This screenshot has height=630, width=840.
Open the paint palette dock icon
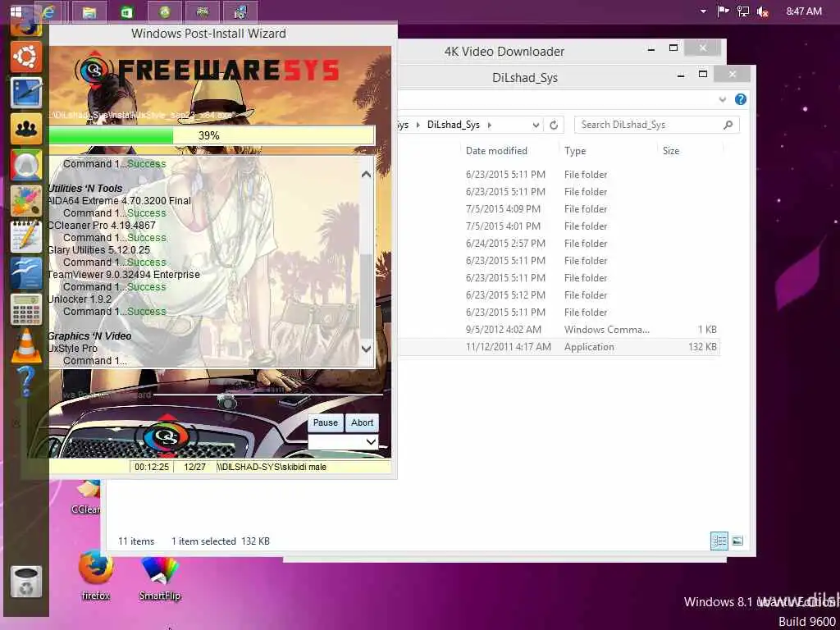coord(25,201)
